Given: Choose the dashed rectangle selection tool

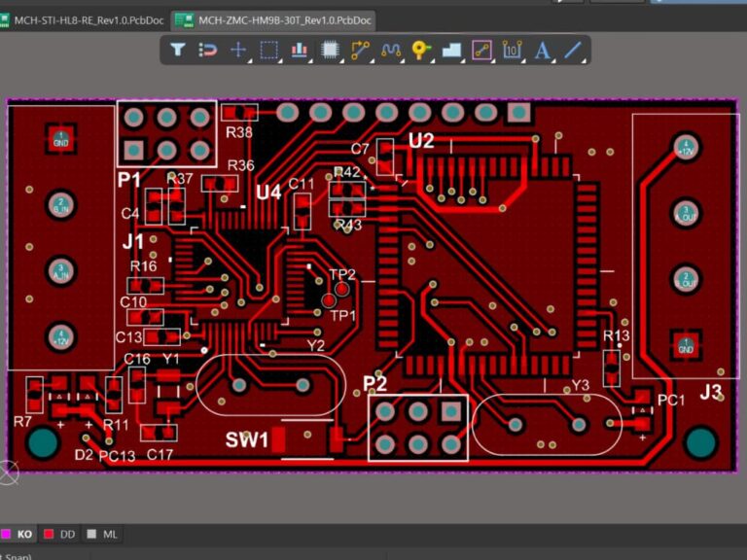Looking at the screenshot, I should pyautogui.click(x=268, y=50).
